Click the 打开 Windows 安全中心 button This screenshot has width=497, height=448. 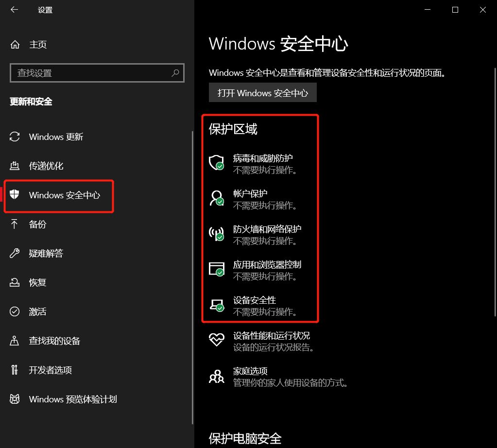tap(262, 92)
